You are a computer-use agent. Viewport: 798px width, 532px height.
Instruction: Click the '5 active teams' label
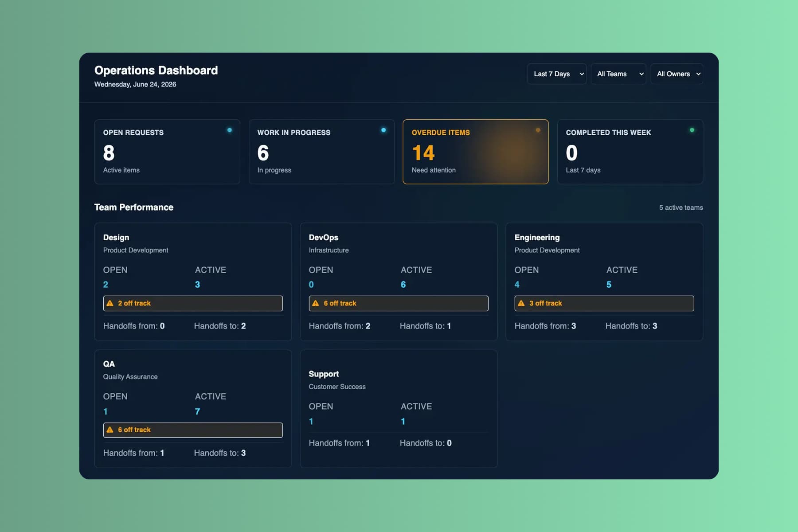[681, 207]
